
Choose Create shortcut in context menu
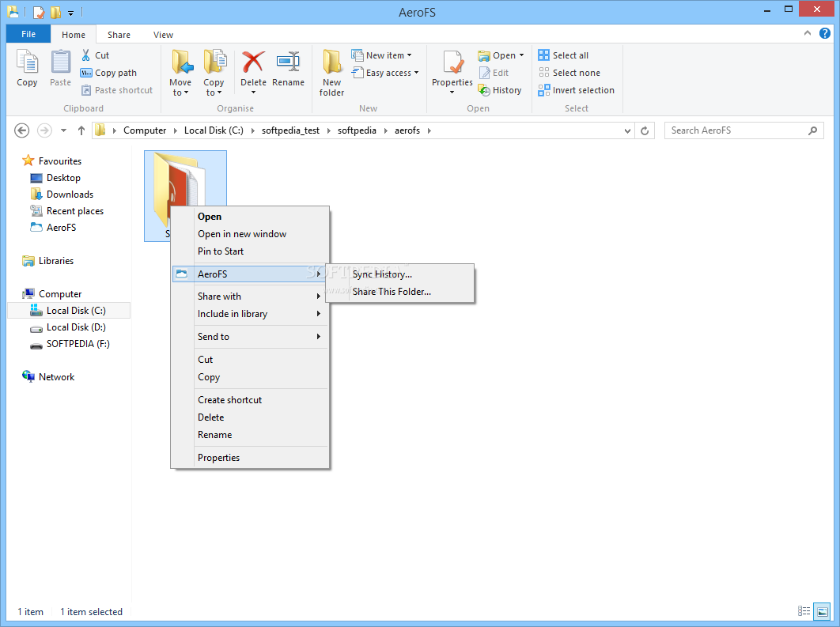[250, 400]
